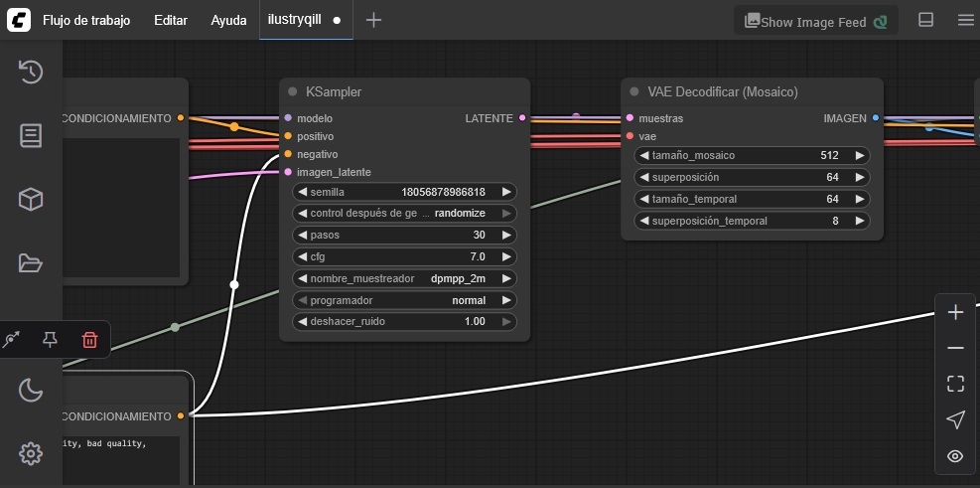
Task: Decrease semilla value with left arrow
Action: pos(302,192)
